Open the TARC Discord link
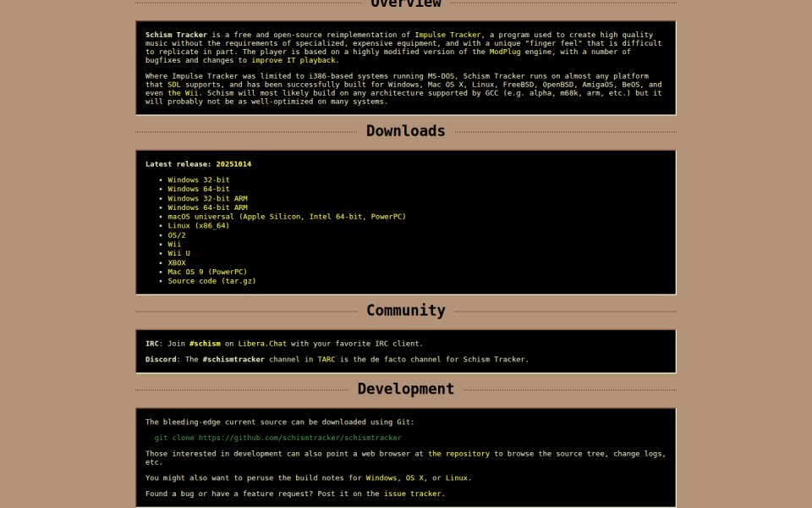 (326, 359)
